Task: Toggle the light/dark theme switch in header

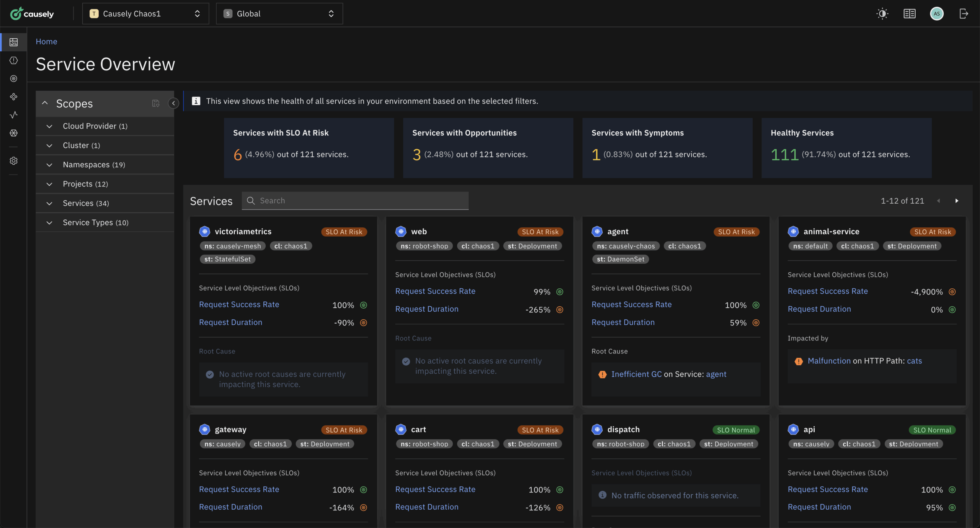Action: coord(882,13)
